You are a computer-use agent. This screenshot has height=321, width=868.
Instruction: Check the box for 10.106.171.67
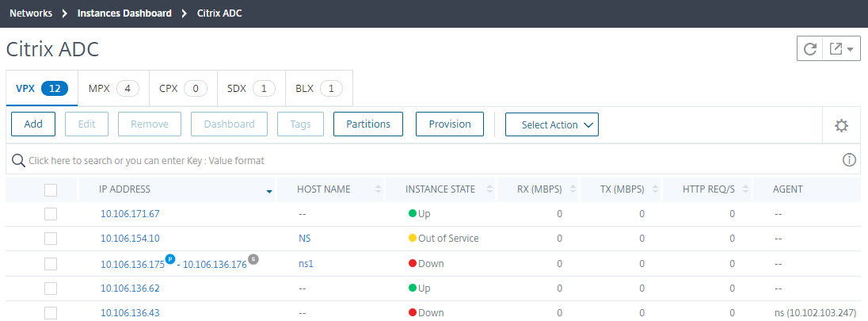pos(51,213)
